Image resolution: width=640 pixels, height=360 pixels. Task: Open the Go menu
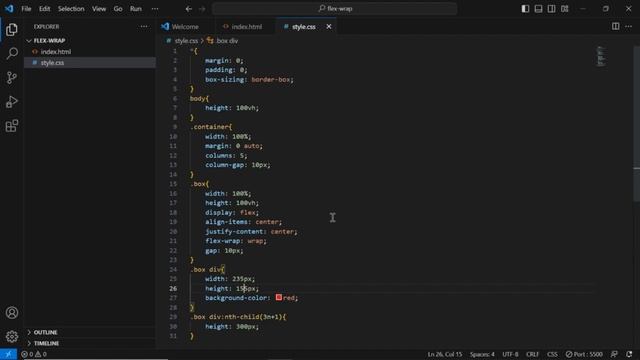(118, 9)
